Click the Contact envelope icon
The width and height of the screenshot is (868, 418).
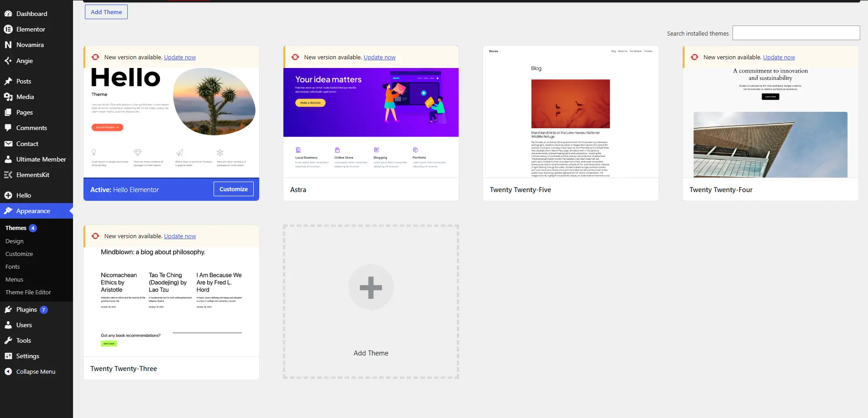click(8, 144)
